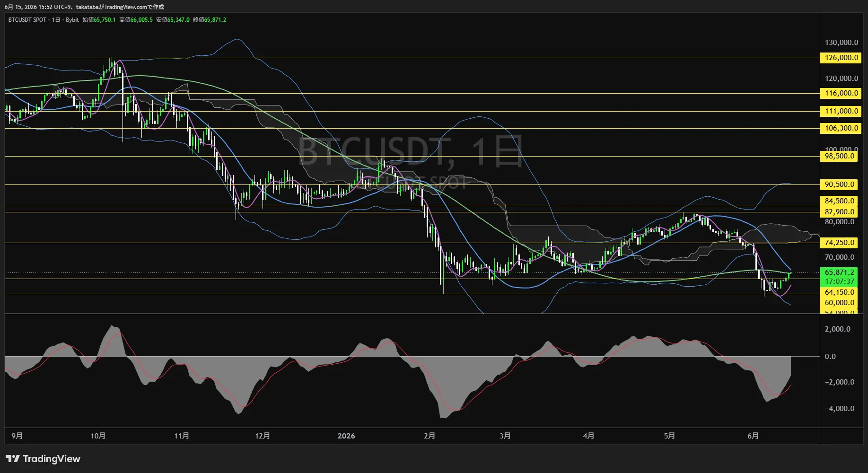This screenshot has width=868, height=473.
Task: Click the 5月 time axis label
Action: [669, 436]
